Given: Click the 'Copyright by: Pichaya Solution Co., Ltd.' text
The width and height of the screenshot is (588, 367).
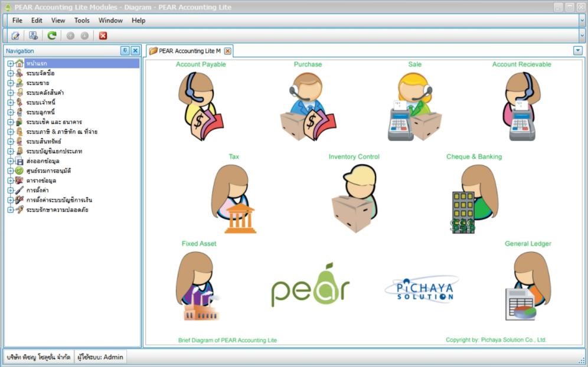Looking at the screenshot, I should (496, 340).
